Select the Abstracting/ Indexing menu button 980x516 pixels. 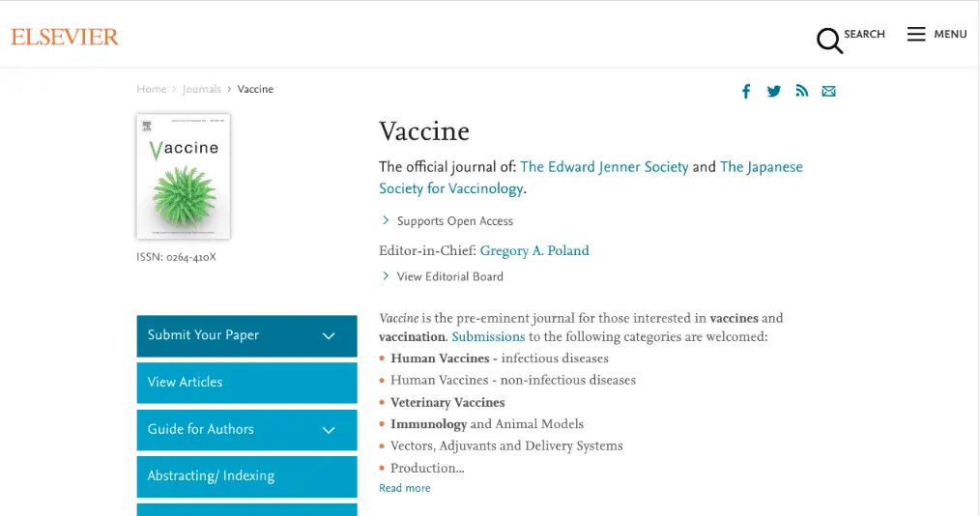[x=246, y=476]
